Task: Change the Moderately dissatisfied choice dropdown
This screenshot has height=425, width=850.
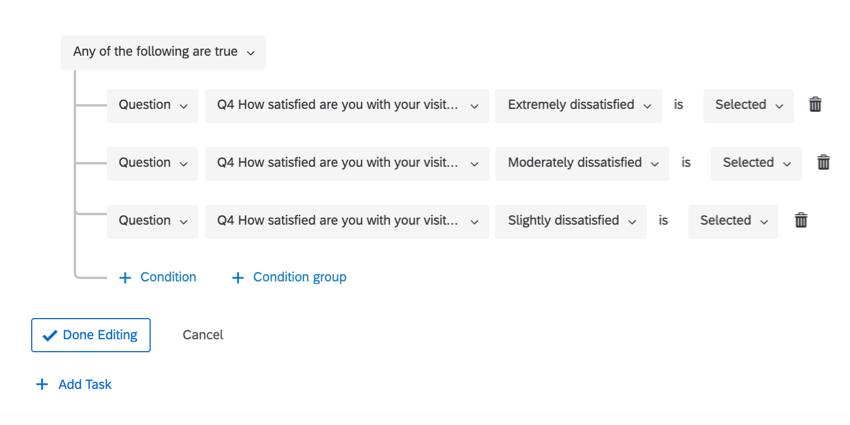Action: point(582,163)
